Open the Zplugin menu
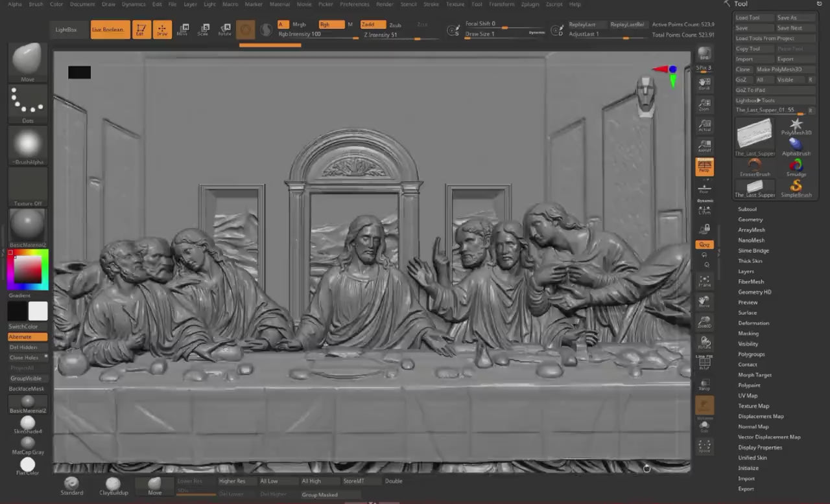Viewport: 830px width, 504px height. click(x=530, y=4)
